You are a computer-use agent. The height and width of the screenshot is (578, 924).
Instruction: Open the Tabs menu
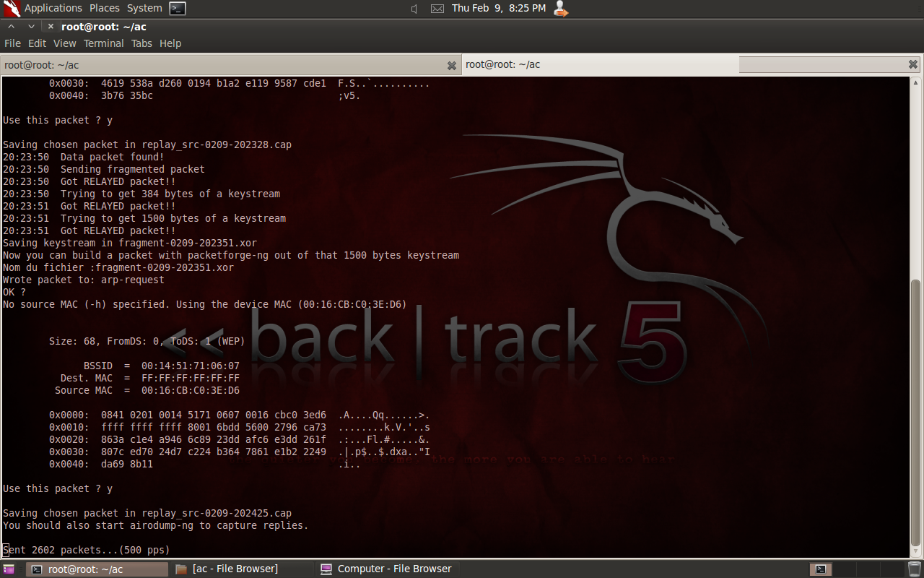(141, 43)
